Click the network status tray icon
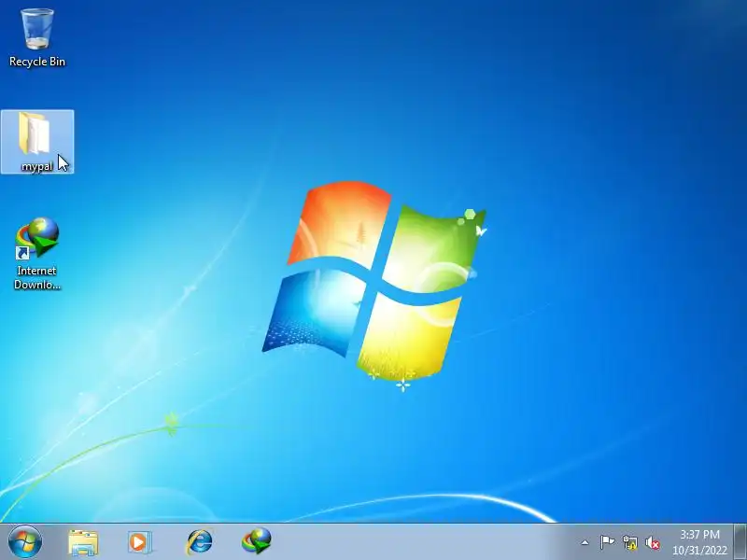The height and width of the screenshot is (560, 747). pyautogui.click(x=629, y=542)
